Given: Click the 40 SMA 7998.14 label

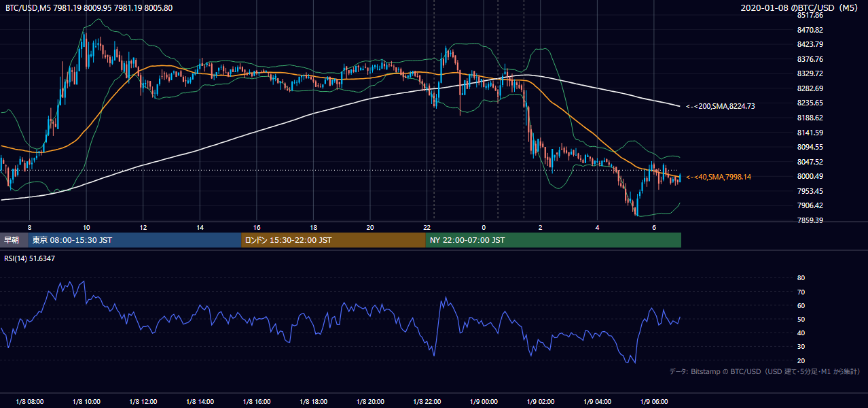Looking at the screenshot, I should tap(719, 177).
